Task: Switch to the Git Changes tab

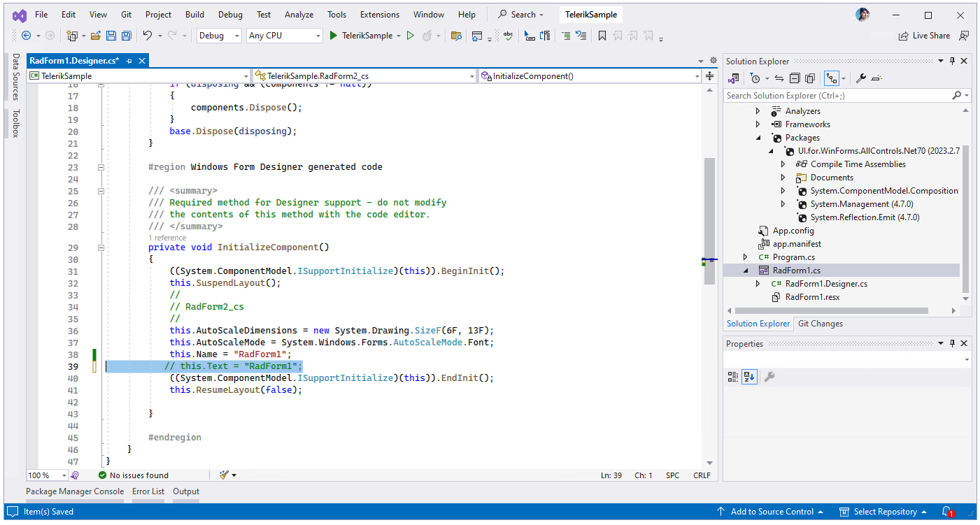Action: point(820,324)
